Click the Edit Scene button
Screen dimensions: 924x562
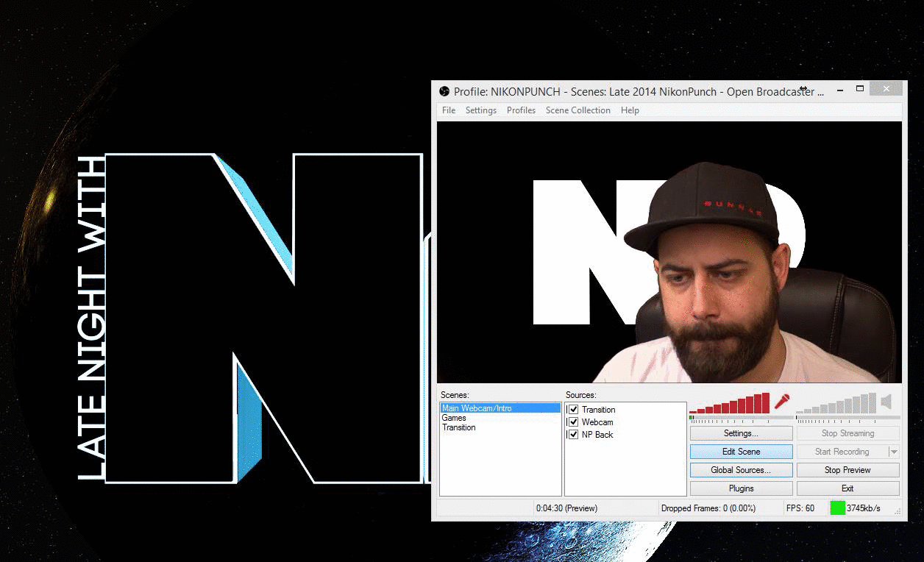coord(741,452)
